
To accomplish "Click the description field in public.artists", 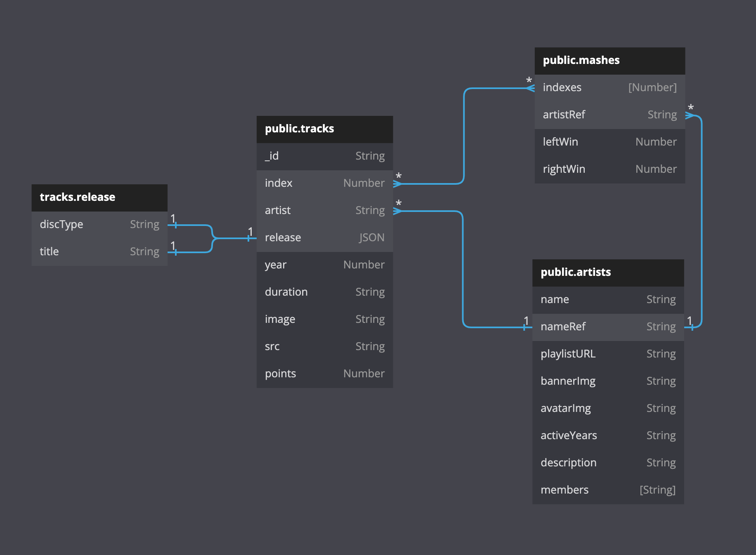I will coord(608,463).
